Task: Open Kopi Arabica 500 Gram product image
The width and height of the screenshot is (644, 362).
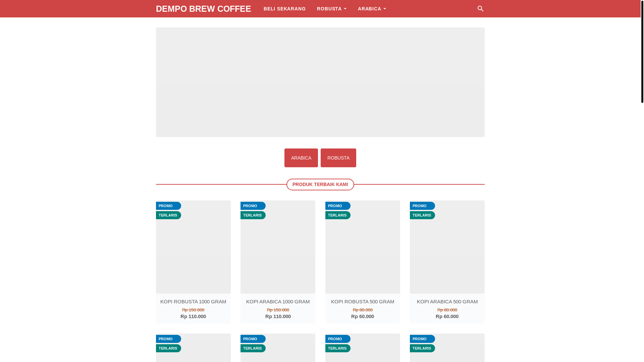Action: [447, 247]
